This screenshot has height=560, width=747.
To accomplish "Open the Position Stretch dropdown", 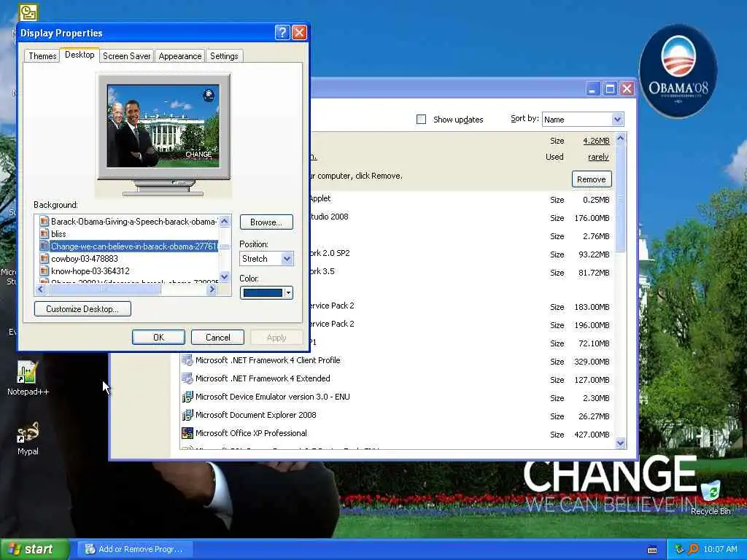I will coord(287,259).
